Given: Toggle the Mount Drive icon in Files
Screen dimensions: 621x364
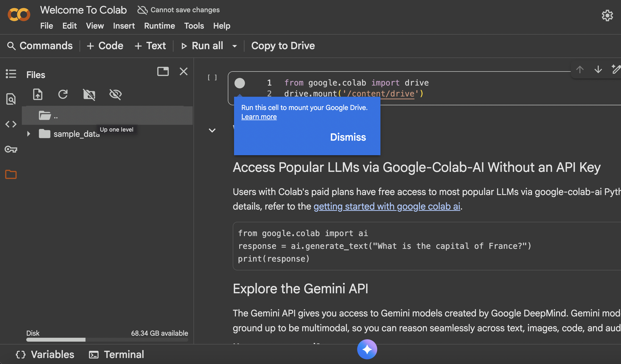Looking at the screenshot, I should pos(89,94).
